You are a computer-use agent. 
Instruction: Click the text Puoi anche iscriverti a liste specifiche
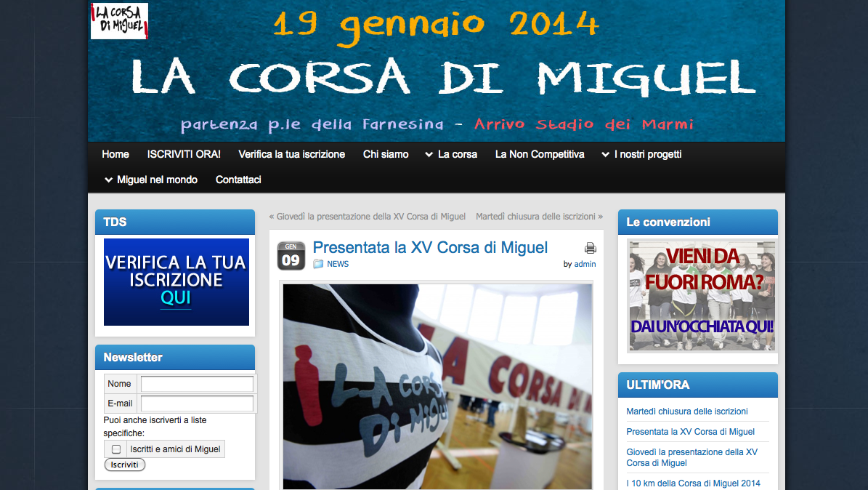click(x=155, y=427)
